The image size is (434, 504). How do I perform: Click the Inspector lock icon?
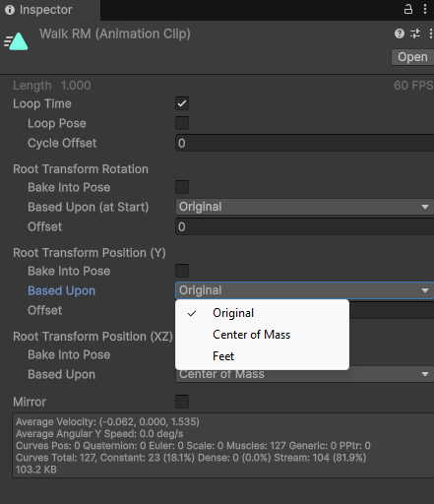tap(408, 9)
